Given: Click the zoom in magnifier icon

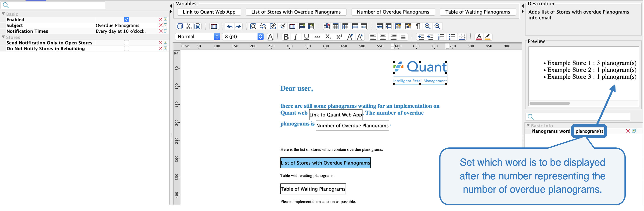Looking at the screenshot, I should click(x=428, y=26).
